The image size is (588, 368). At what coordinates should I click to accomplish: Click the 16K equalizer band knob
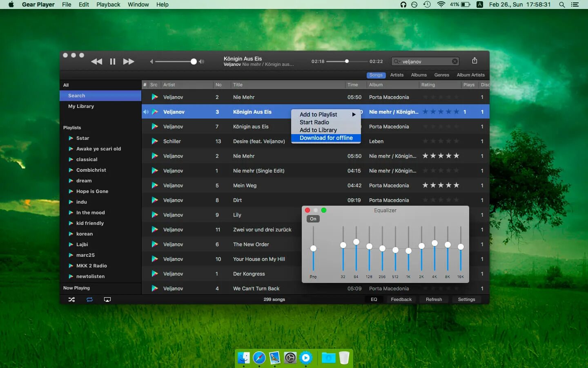pyautogui.click(x=461, y=247)
